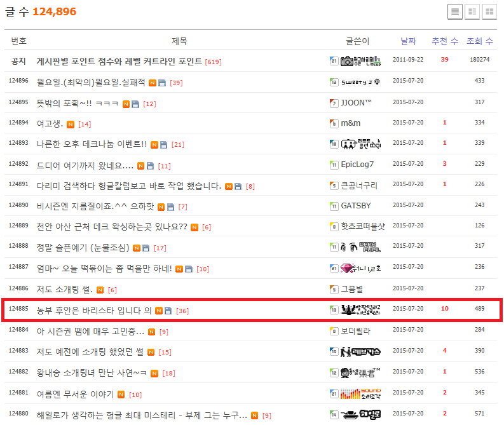Switch to the classic list view icon
Viewport: 504px width, 425px height.
pyautogui.click(x=454, y=11)
